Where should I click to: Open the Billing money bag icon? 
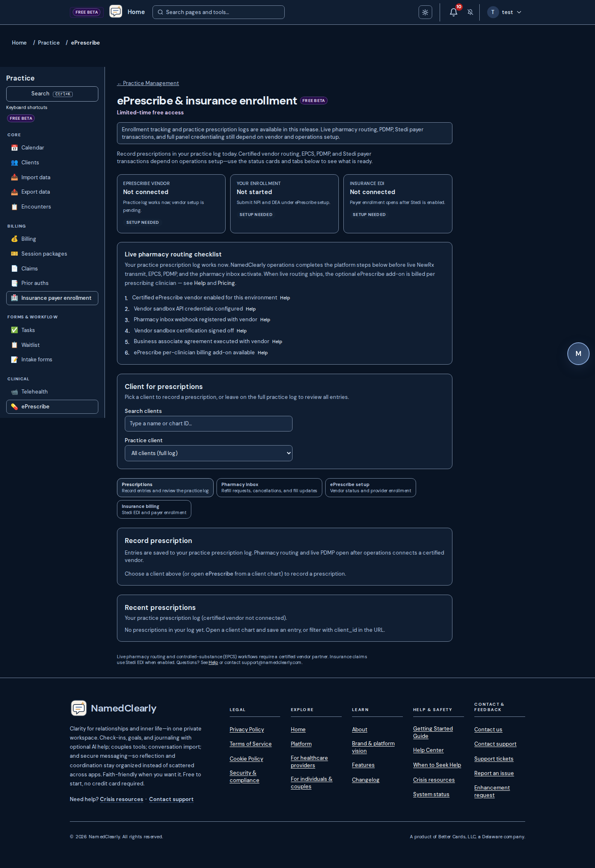14,239
